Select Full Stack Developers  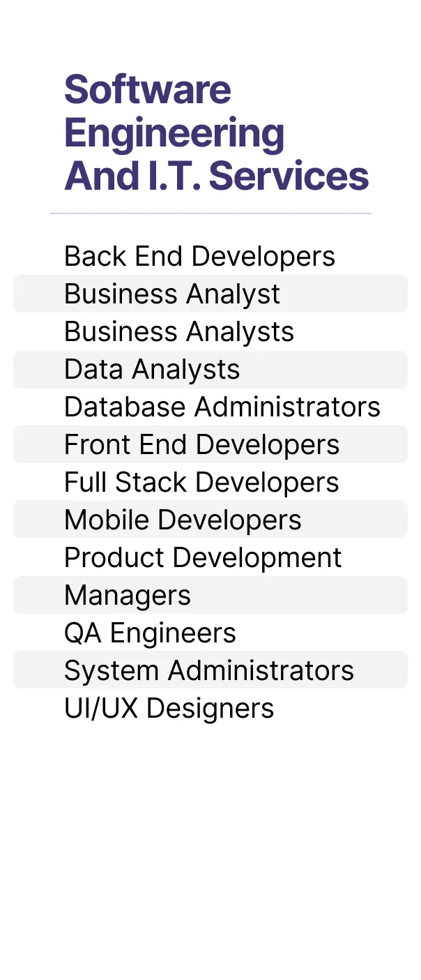coord(201,483)
